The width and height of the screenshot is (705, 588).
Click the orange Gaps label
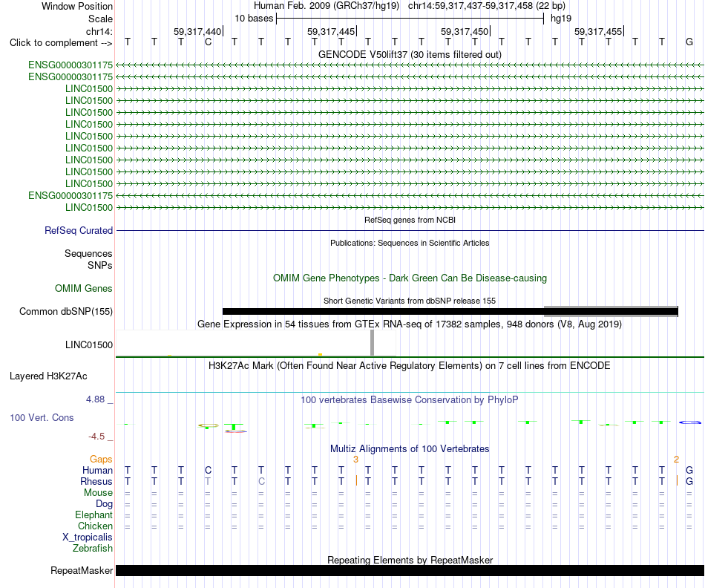pos(101,459)
